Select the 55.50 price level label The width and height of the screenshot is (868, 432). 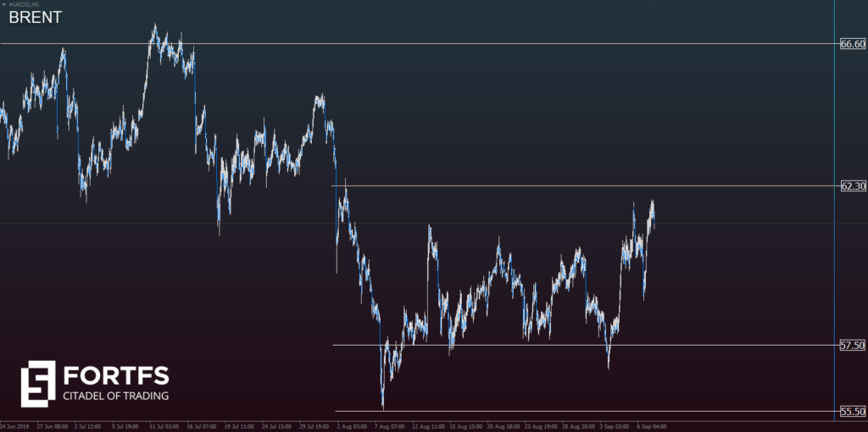tap(852, 412)
